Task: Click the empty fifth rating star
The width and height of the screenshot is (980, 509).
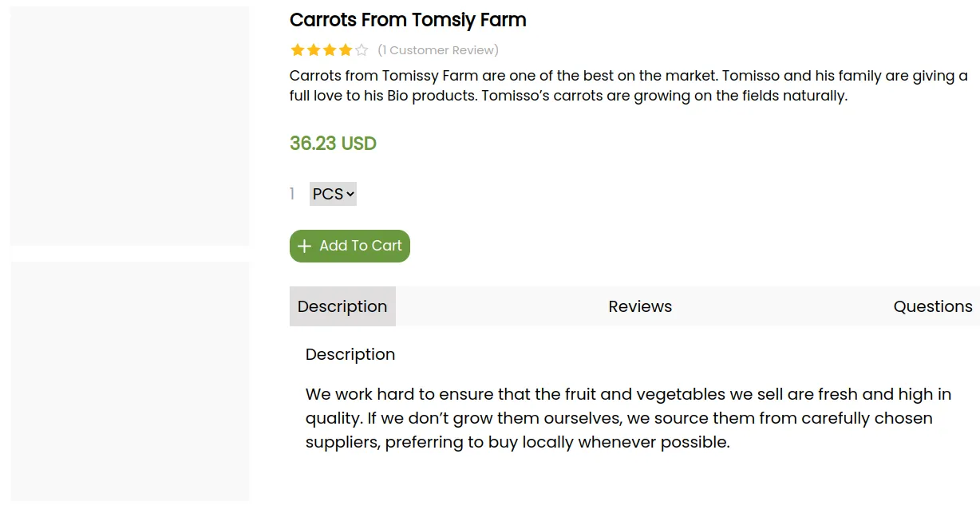Action: coord(362,50)
